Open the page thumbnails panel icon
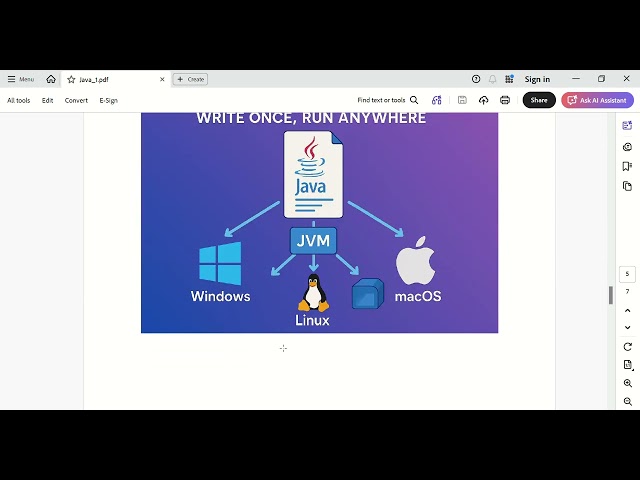The width and height of the screenshot is (640, 480). pos(627,186)
